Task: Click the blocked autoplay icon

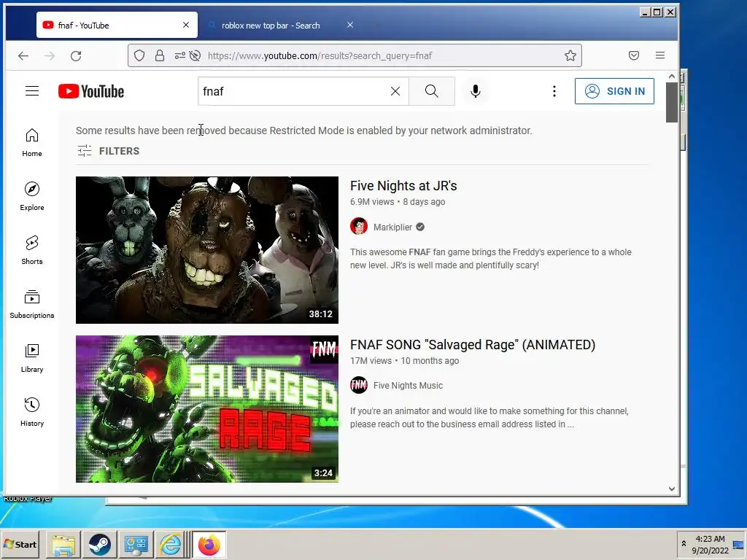Action: click(x=195, y=55)
